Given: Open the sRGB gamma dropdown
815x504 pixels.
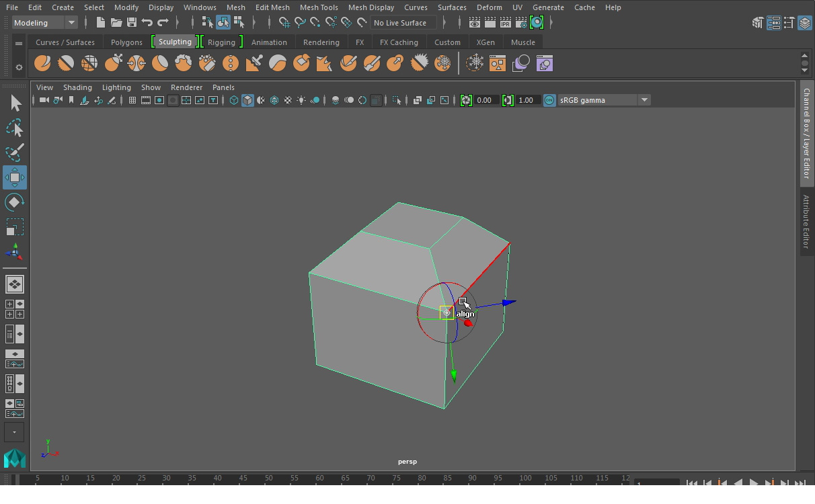Looking at the screenshot, I should coord(603,100).
